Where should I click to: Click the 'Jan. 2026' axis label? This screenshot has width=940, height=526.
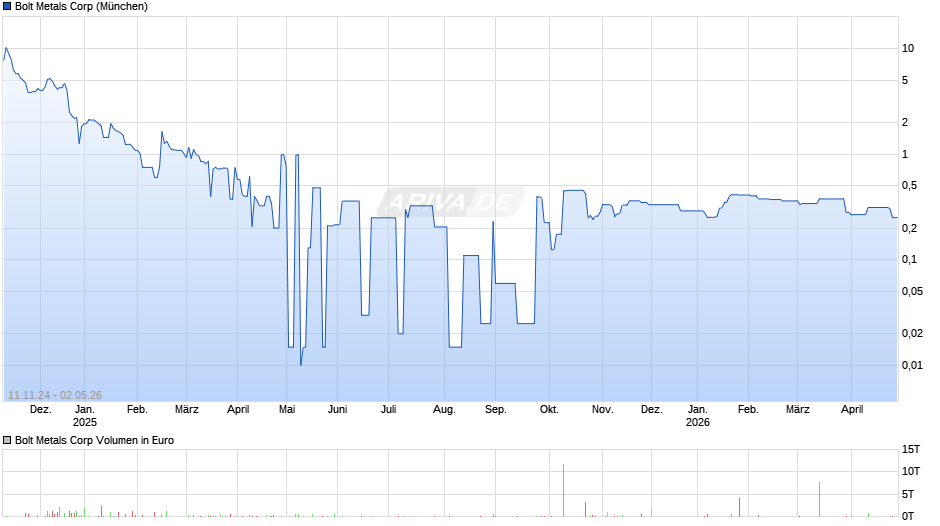click(x=698, y=416)
